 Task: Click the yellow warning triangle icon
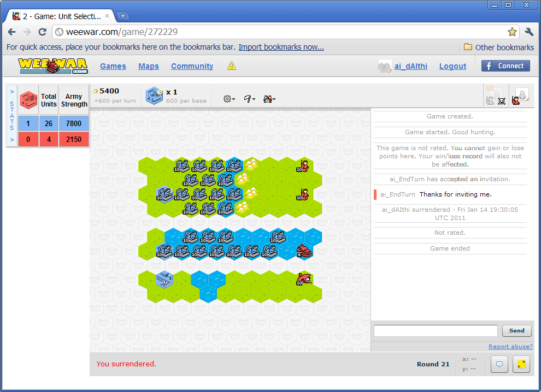[232, 66]
